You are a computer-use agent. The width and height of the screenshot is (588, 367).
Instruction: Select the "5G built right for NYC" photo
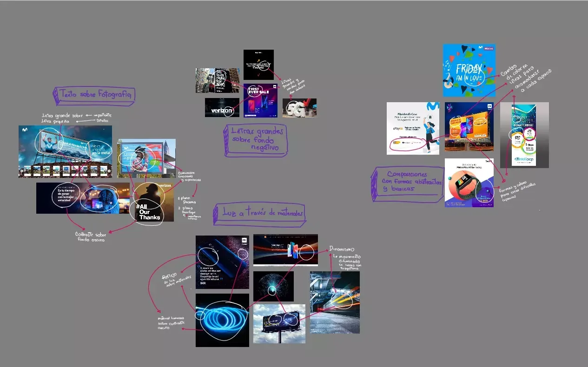(x=218, y=80)
